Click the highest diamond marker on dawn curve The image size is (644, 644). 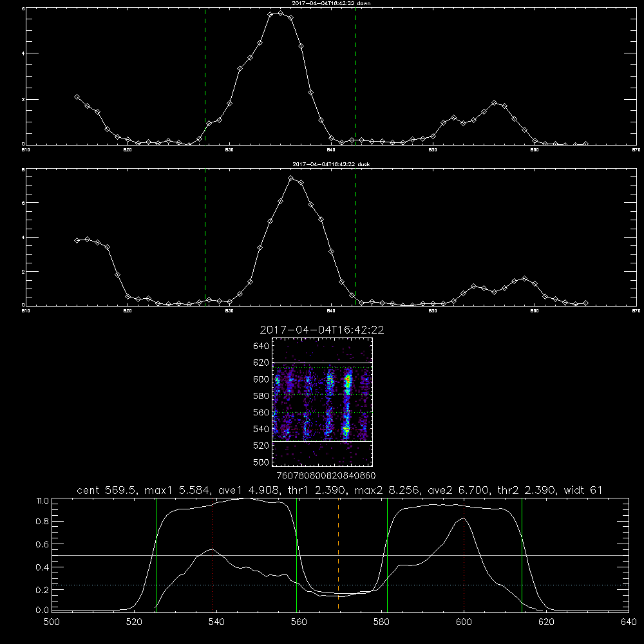(281, 13)
